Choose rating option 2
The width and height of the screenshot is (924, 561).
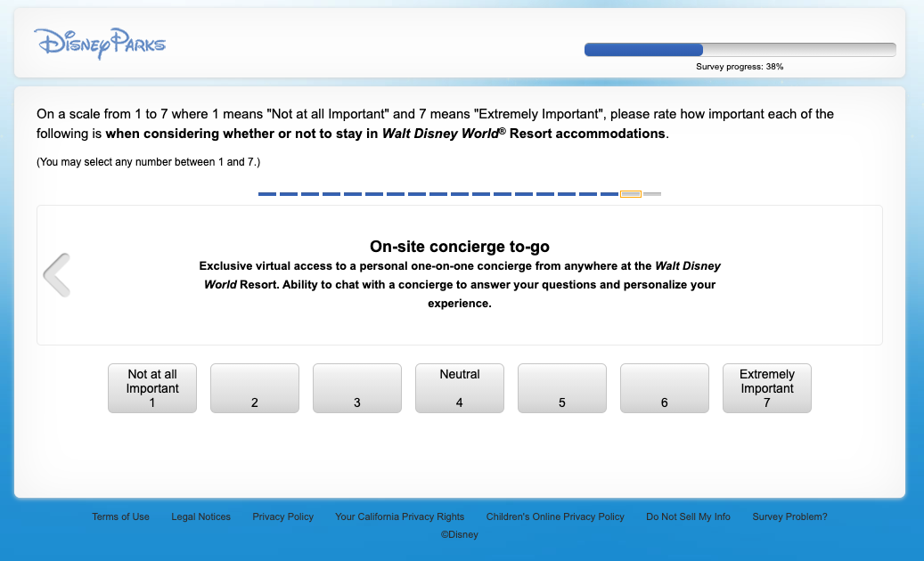click(x=254, y=387)
